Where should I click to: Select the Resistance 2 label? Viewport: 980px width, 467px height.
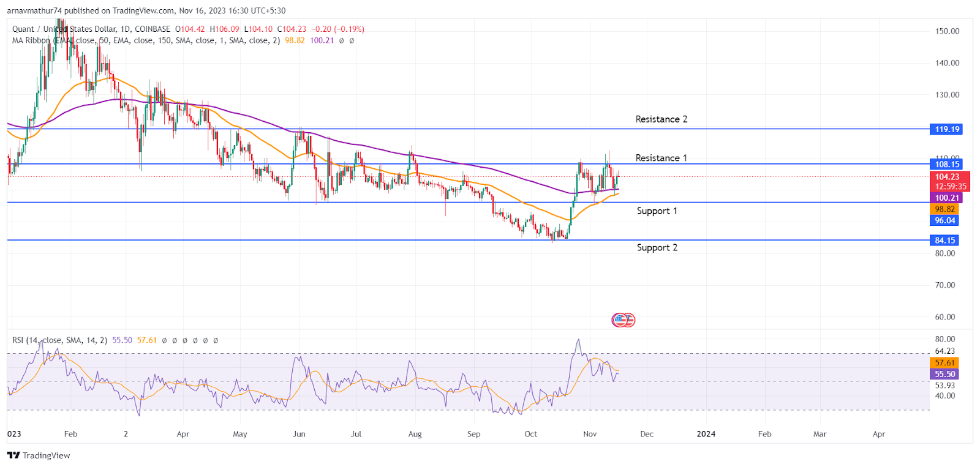661,119
